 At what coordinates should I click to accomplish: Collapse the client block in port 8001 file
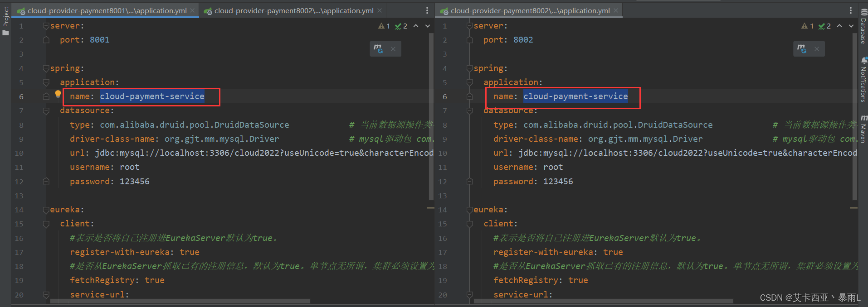(x=46, y=224)
